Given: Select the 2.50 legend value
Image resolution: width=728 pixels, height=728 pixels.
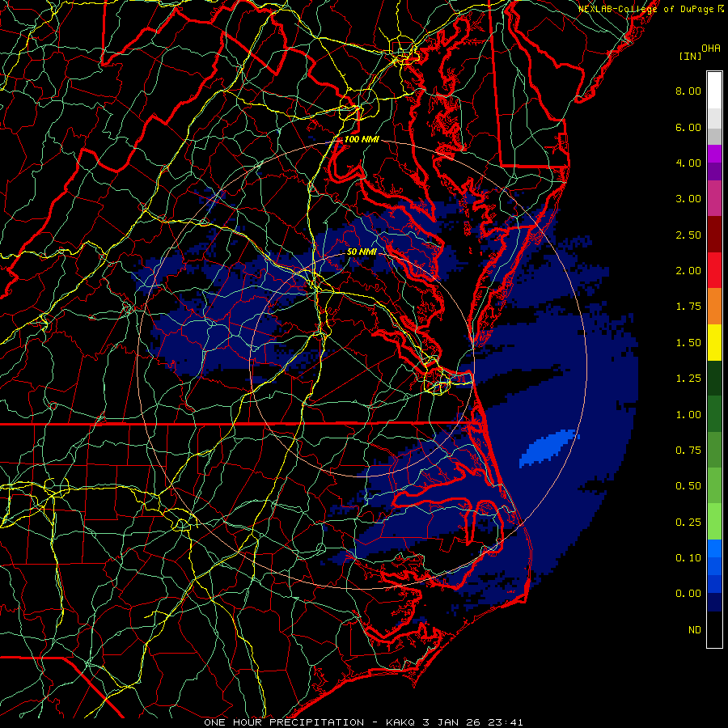Looking at the screenshot, I should click(x=688, y=235).
